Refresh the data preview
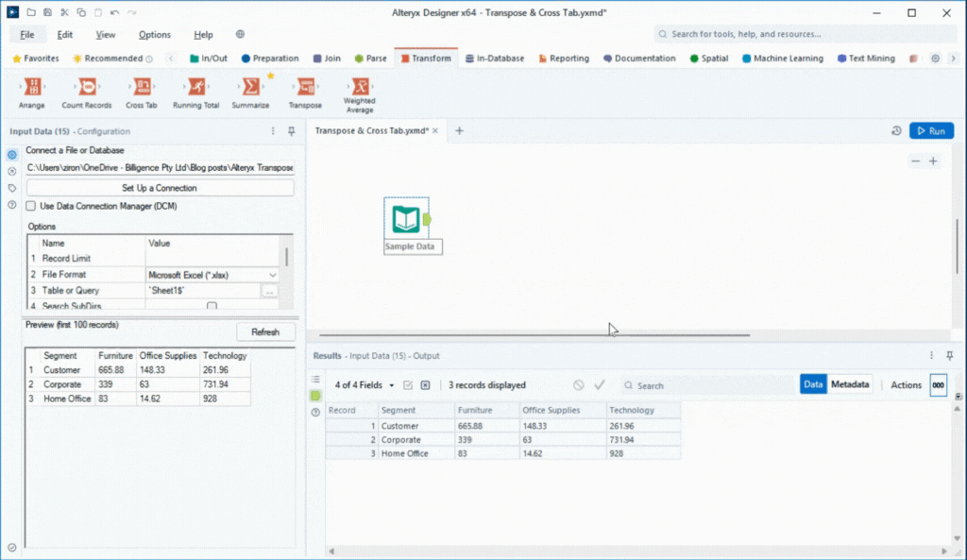The height and width of the screenshot is (560, 967). pos(265,331)
